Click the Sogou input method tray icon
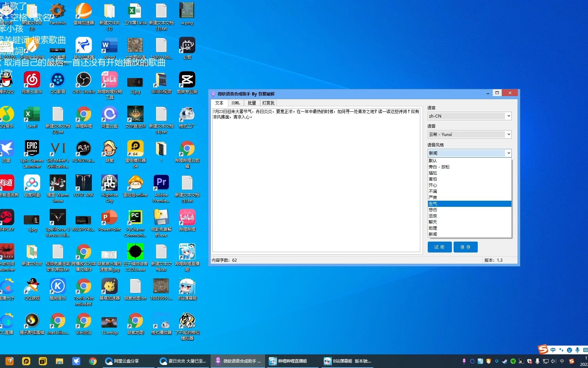The width and height of the screenshot is (588, 368). coord(572,361)
